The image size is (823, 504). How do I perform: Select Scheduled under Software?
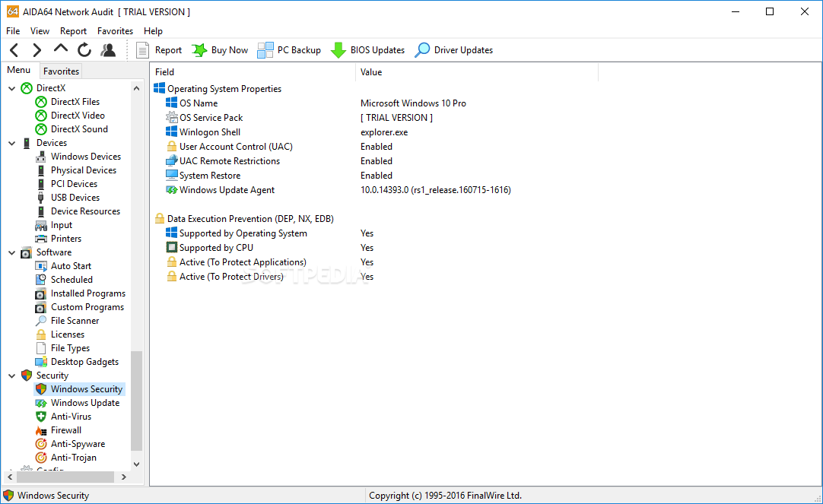click(x=63, y=280)
